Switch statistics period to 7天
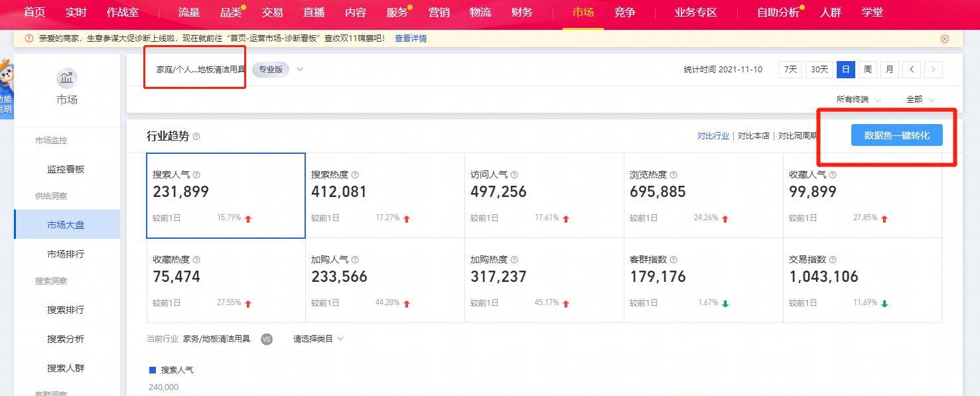 (790, 70)
